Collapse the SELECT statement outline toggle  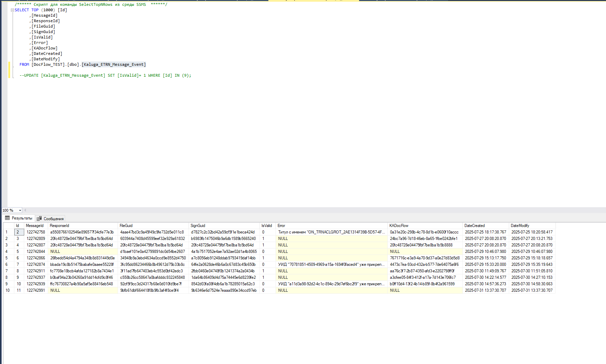(12, 10)
